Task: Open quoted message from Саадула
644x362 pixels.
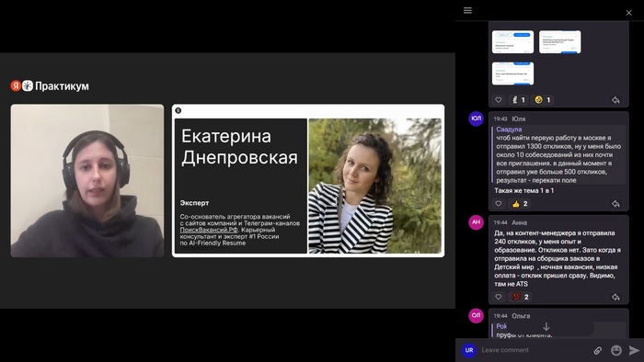Action: click(x=558, y=154)
